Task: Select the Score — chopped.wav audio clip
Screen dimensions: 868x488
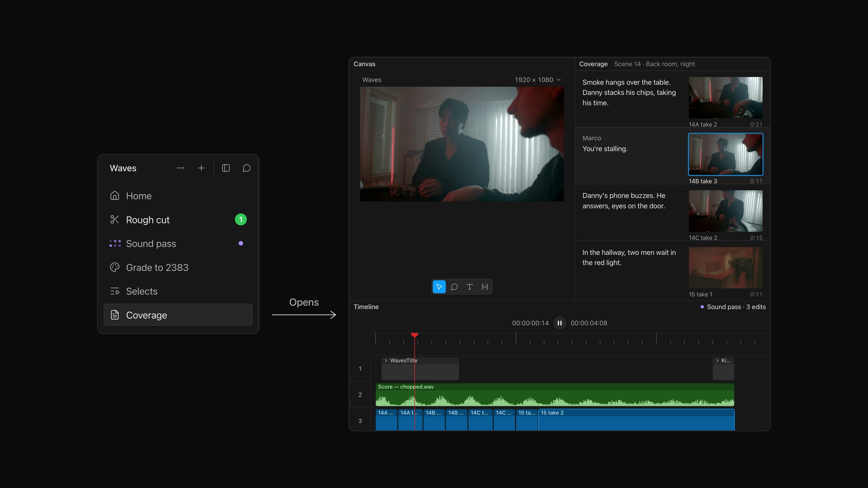Action: 555,394
